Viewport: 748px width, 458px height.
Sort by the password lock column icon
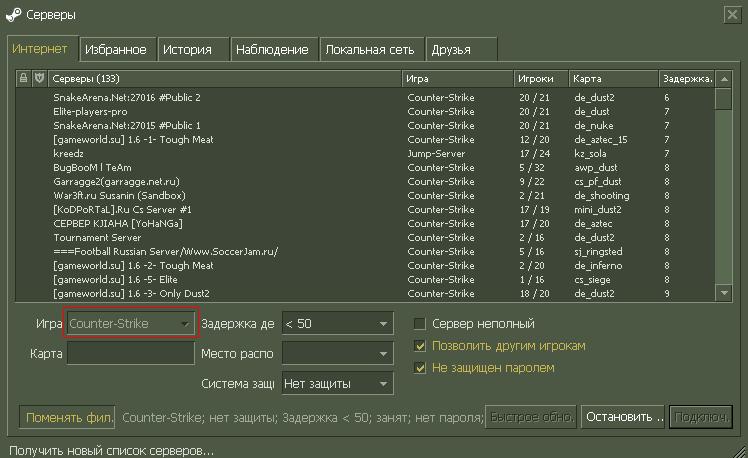tap(23, 78)
